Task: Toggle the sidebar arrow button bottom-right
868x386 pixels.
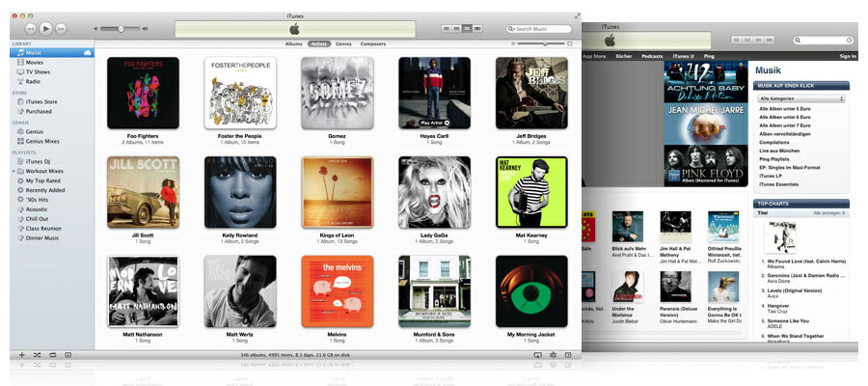Action: (x=568, y=355)
